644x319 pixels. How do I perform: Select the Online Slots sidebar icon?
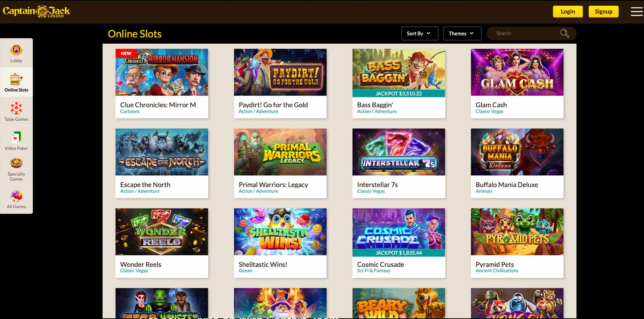click(x=16, y=79)
